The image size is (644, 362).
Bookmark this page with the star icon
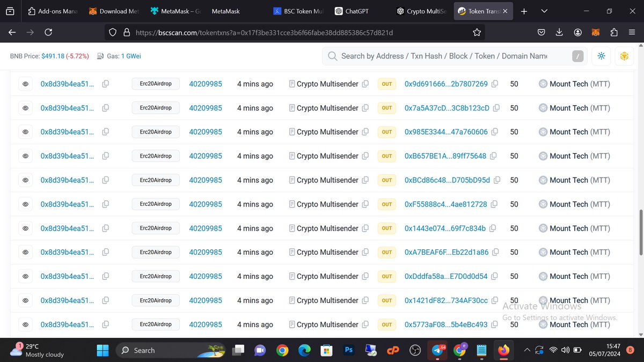tap(477, 33)
